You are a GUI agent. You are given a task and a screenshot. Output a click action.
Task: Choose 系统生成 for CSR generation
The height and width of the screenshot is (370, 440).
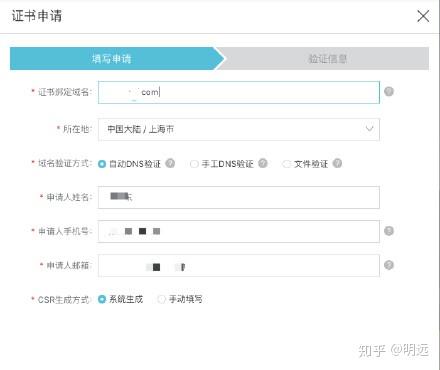(x=102, y=299)
